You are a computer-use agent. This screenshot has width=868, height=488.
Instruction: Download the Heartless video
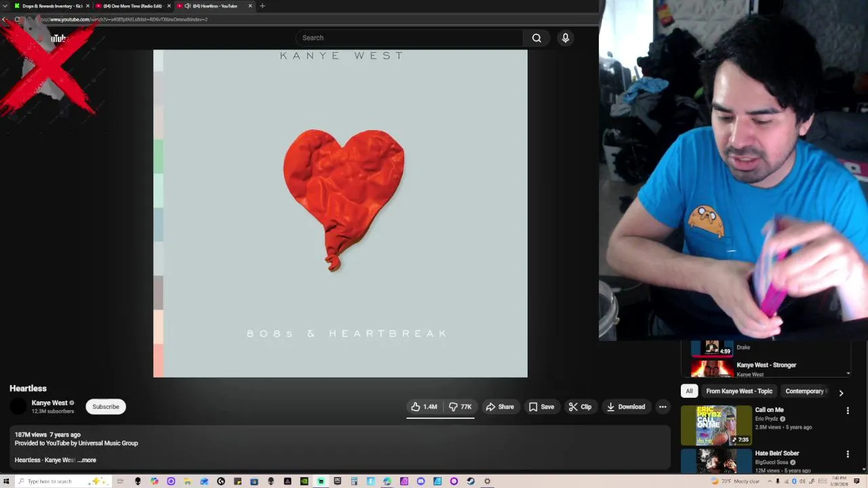(625, 407)
